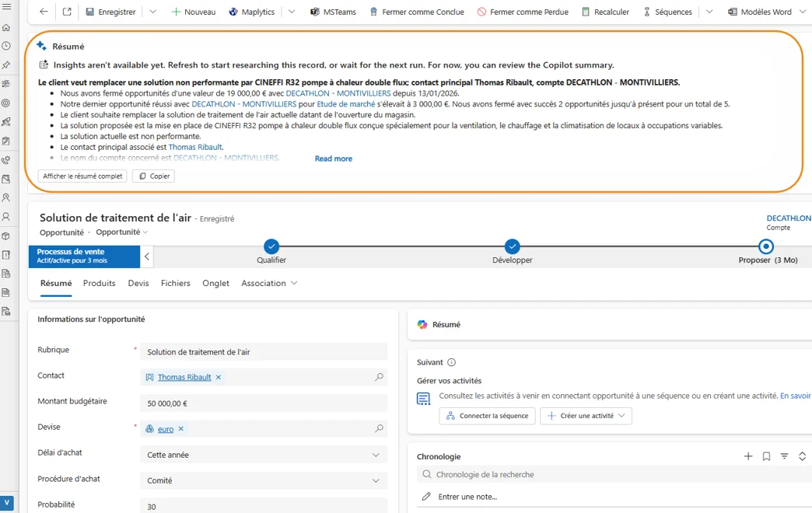812x513 pixels.
Task: Toggle the hamburger navigation menu
Action: tap(6, 6)
